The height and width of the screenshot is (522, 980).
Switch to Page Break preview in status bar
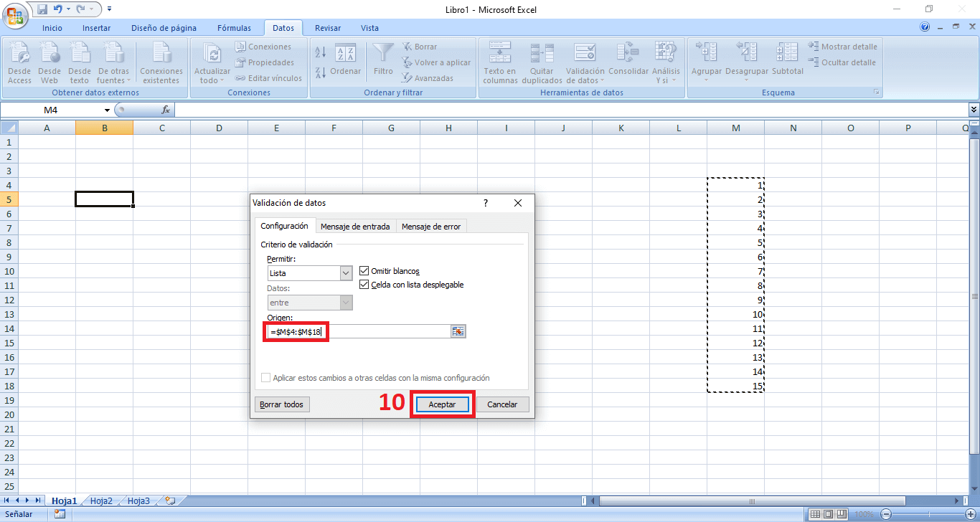pos(841,515)
